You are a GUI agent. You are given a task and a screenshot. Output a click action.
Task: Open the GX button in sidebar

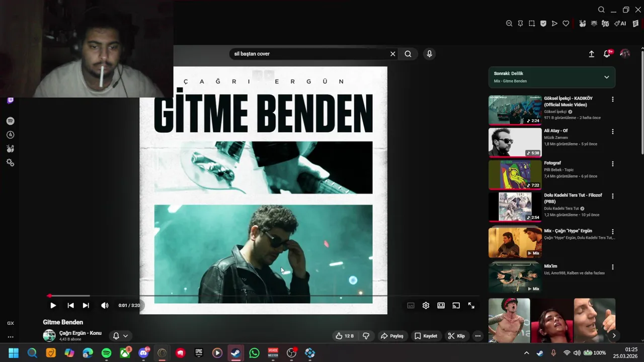[10, 323]
